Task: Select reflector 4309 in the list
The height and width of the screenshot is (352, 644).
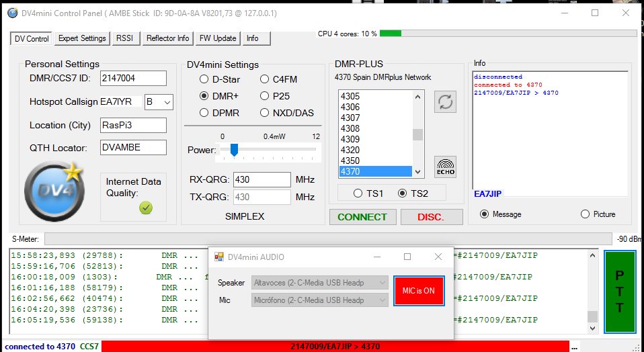Action: tap(375, 139)
